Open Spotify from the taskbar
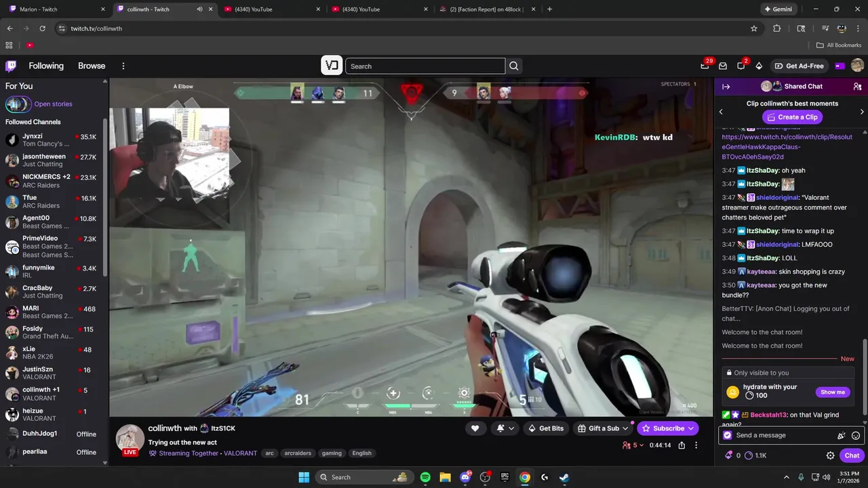 pyautogui.click(x=425, y=477)
